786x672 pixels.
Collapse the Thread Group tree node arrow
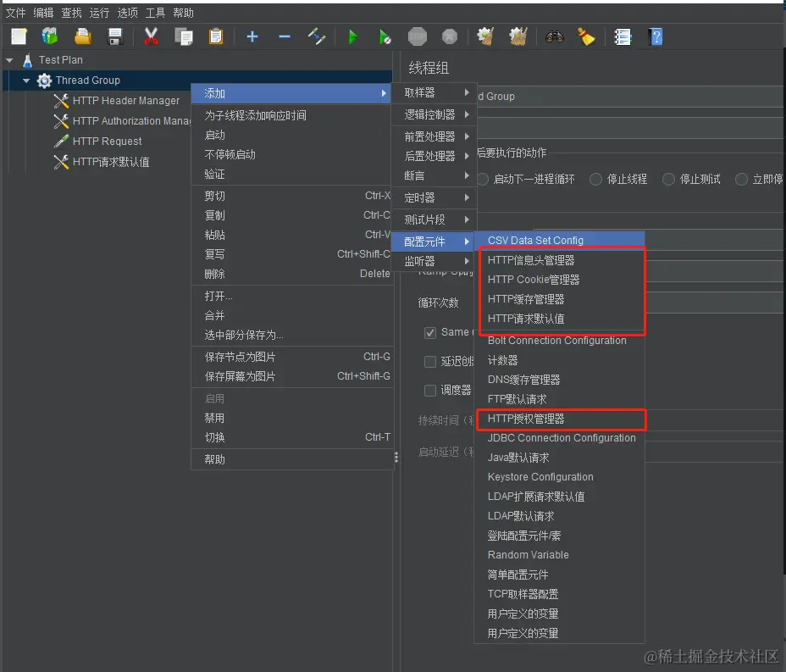pos(26,81)
